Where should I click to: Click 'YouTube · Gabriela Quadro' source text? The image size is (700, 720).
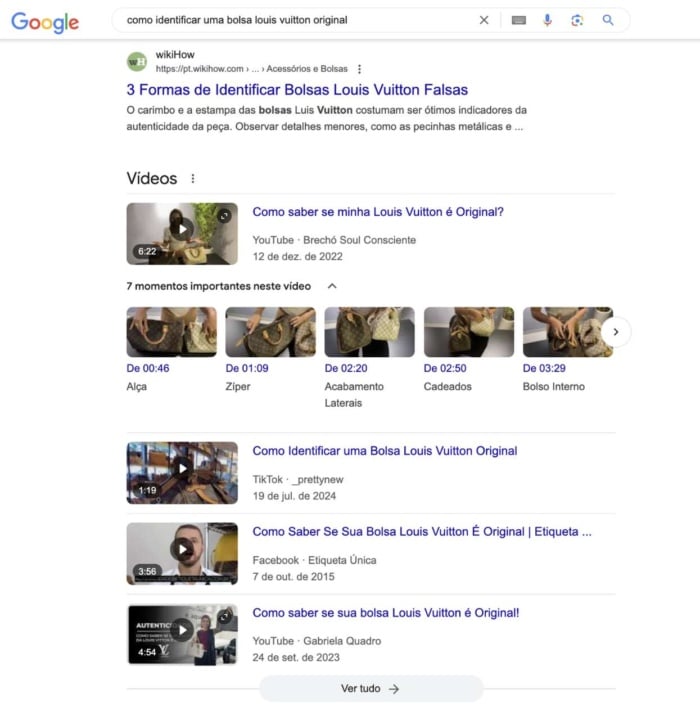(x=316, y=641)
